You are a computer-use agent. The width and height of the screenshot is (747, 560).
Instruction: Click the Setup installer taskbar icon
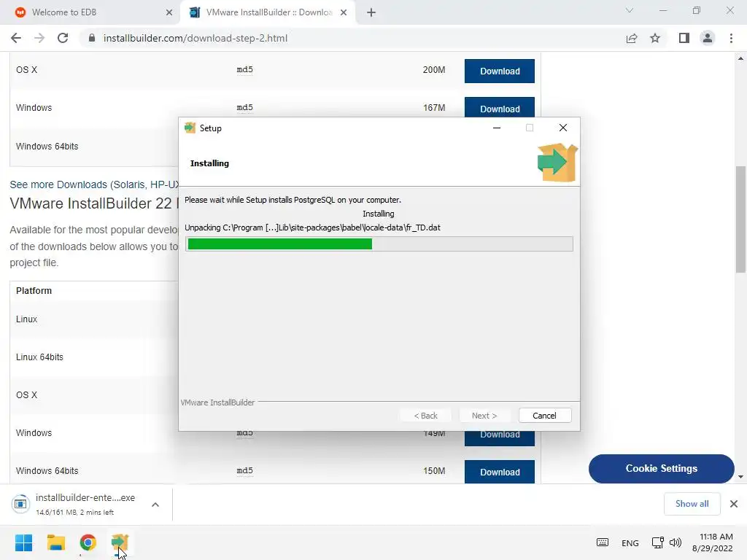pos(120,542)
